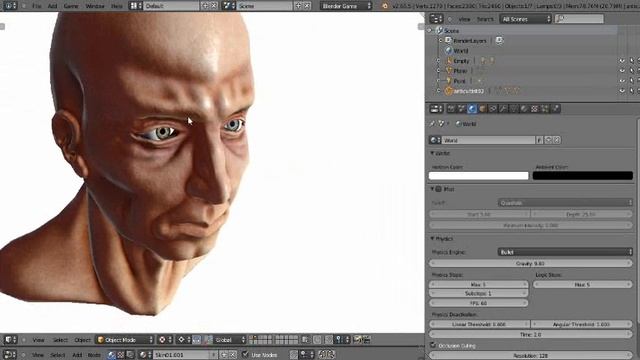The image size is (640, 360).
Task: Toggle the Use Nodes checkbox
Action: click(245, 355)
